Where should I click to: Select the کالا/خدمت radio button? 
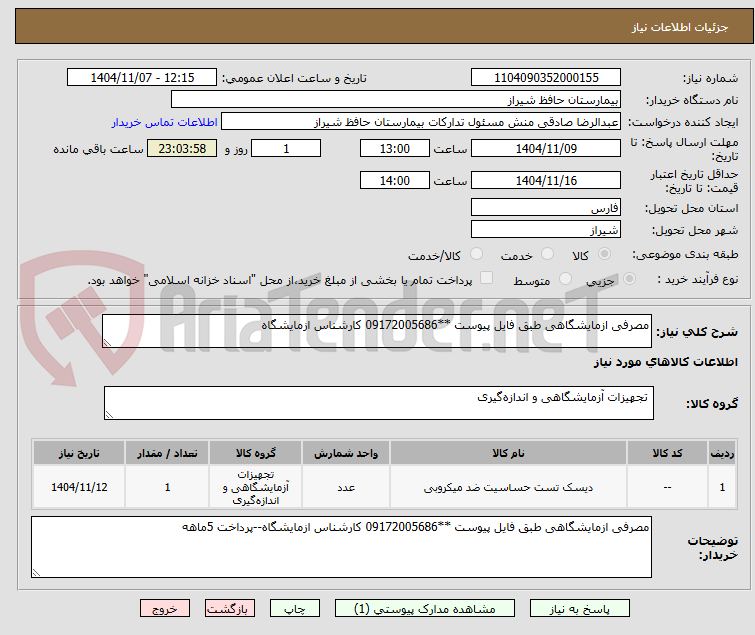coord(476,254)
